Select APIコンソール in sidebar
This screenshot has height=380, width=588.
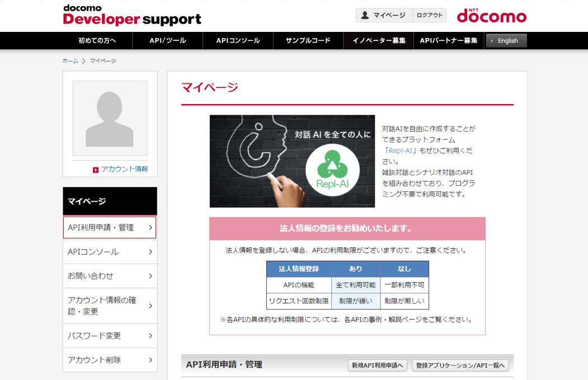click(x=110, y=252)
